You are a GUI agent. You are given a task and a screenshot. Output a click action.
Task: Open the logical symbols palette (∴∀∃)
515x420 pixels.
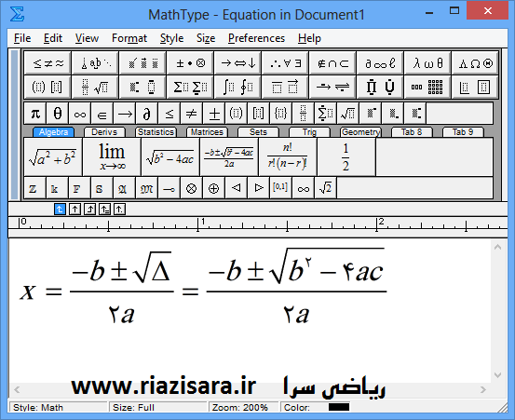(x=285, y=62)
